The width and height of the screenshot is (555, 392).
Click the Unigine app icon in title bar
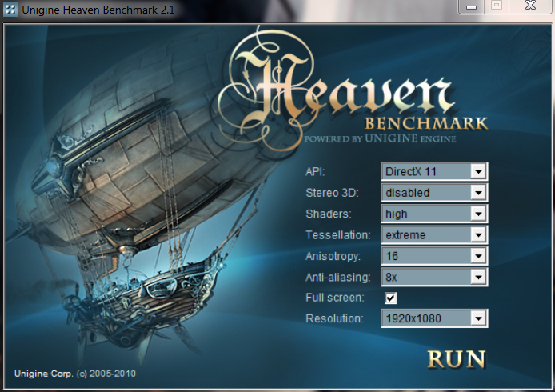pyautogui.click(x=10, y=10)
